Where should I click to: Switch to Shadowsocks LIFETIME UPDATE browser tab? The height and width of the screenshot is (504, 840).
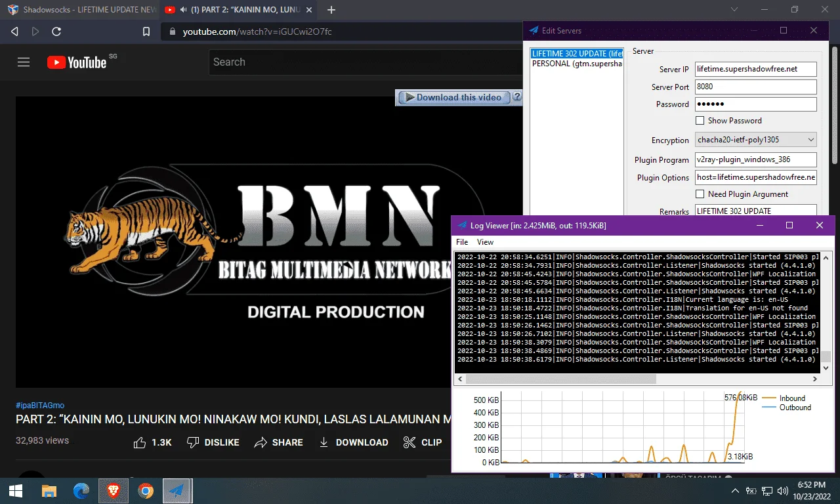[x=81, y=10]
